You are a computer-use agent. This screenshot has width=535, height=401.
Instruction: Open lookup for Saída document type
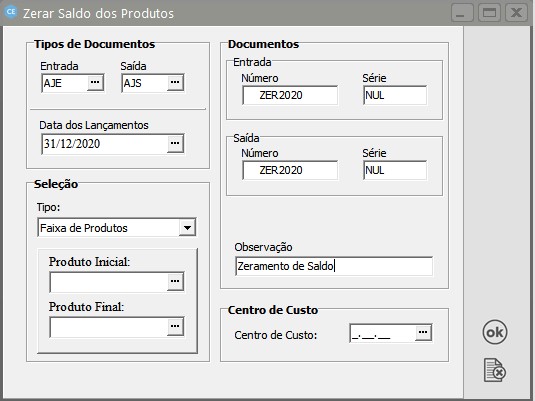click(x=175, y=83)
